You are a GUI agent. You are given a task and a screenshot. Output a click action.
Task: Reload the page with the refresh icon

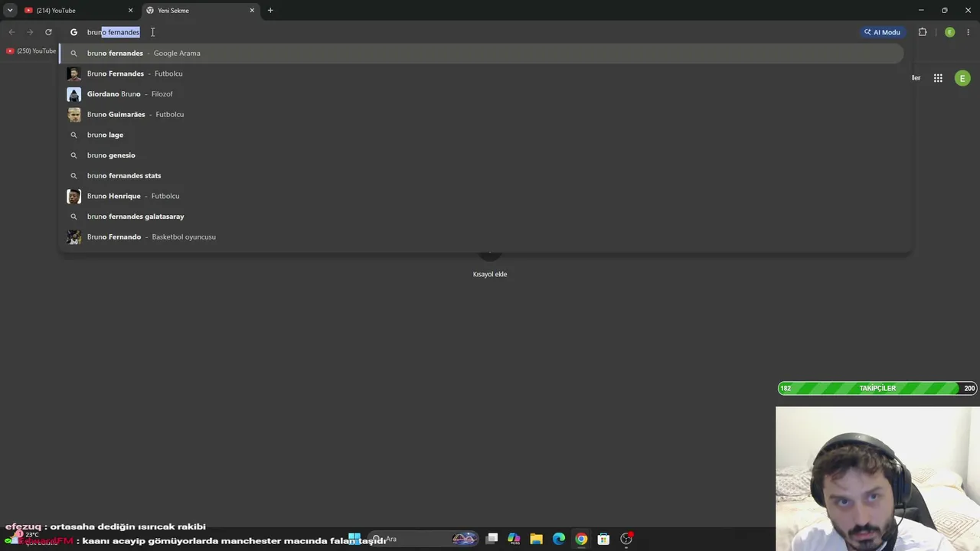coord(48,32)
